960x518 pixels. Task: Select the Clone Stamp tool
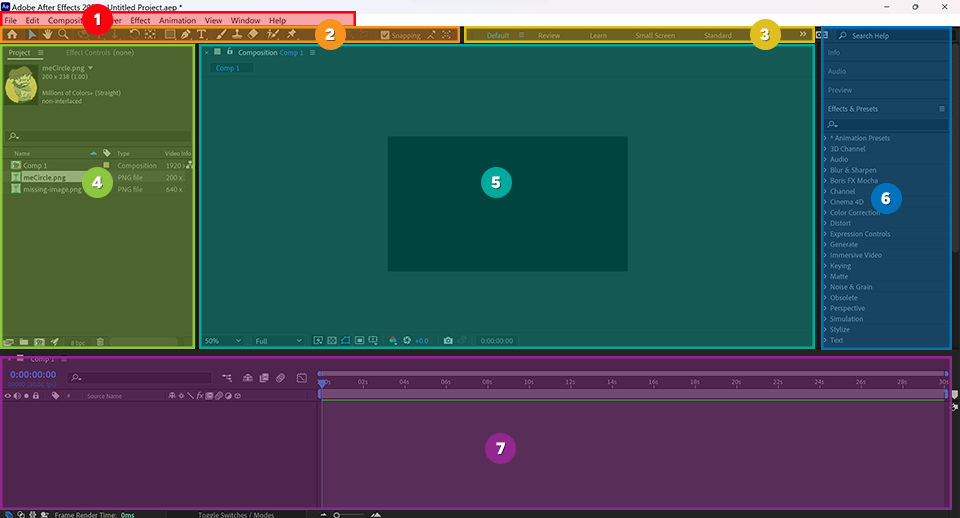pyautogui.click(x=237, y=35)
